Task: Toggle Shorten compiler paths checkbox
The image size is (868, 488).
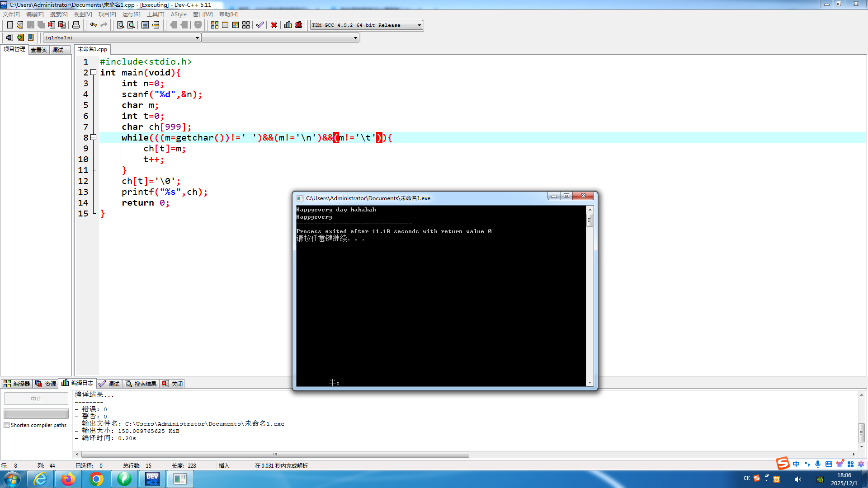Action: 7,425
